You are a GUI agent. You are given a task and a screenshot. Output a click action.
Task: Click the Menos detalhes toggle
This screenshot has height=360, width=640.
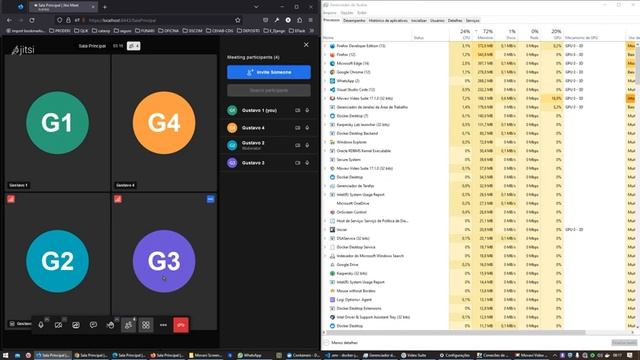[341, 343]
